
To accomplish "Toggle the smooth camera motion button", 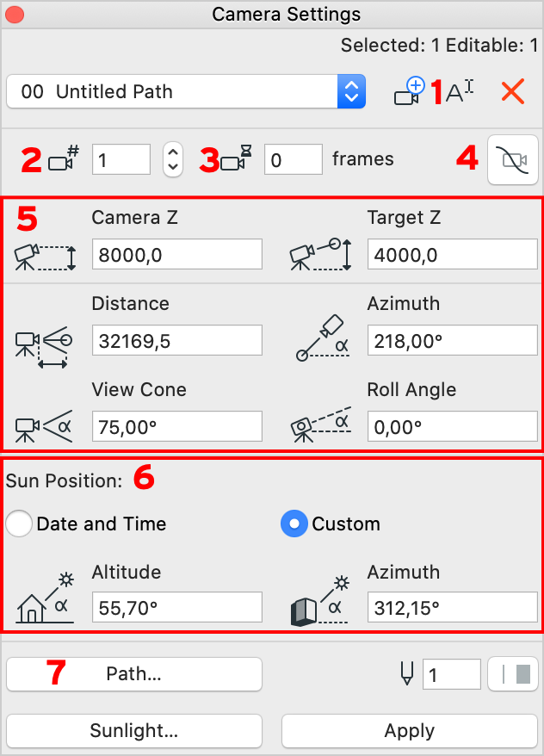I will click(513, 159).
